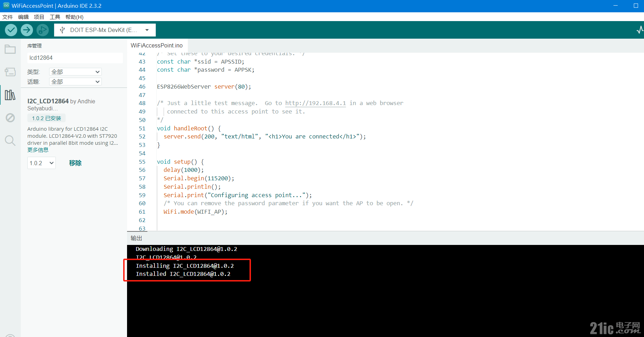Click the const char *password = APPSK; line
Viewport: 644px width, 337px height.
coord(206,70)
